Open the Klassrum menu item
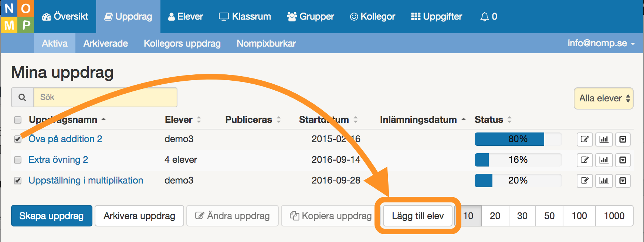 click(245, 17)
